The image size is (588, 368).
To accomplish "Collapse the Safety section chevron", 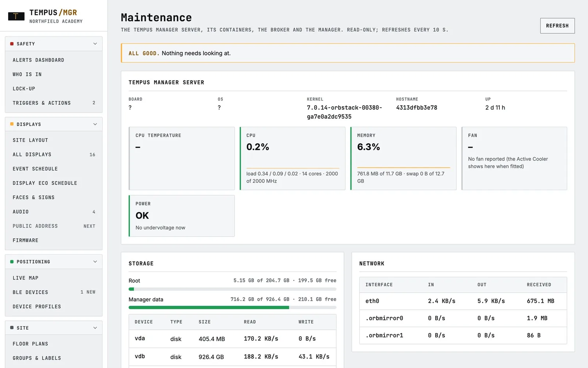I will pos(95,44).
